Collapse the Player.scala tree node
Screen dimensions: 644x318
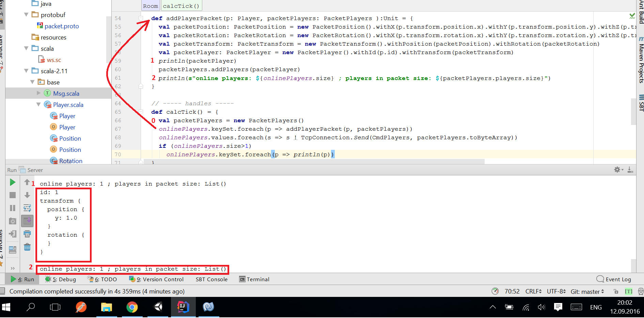(x=38, y=105)
